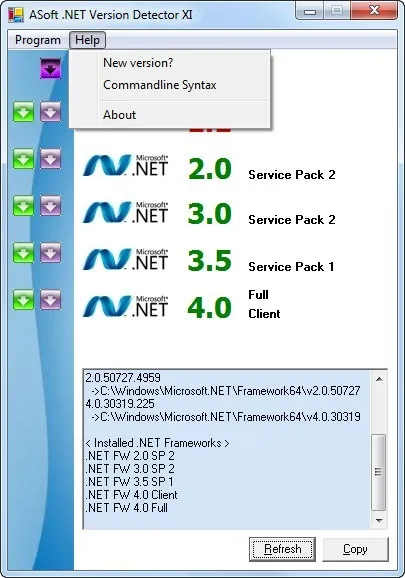Click the scrollbar down arrow in log box
This screenshot has width=405, height=578.
tap(379, 520)
